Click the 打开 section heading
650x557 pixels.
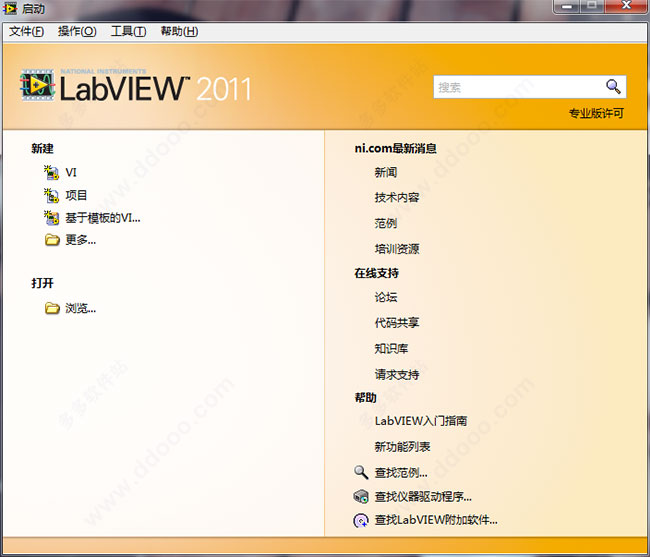pyautogui.click(x=42, y=283)
